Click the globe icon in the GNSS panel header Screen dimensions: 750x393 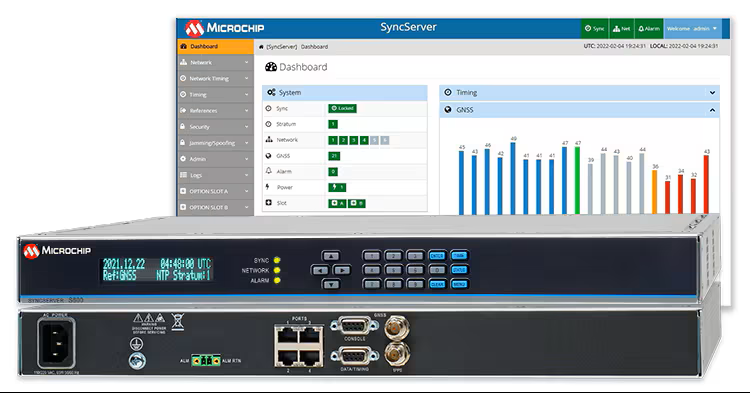448,109
